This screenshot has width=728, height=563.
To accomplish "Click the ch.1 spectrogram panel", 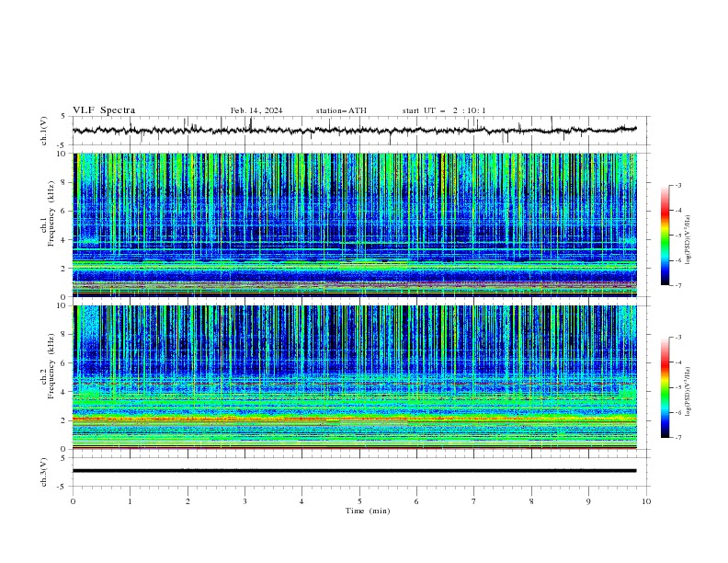I will click(355, 224).
